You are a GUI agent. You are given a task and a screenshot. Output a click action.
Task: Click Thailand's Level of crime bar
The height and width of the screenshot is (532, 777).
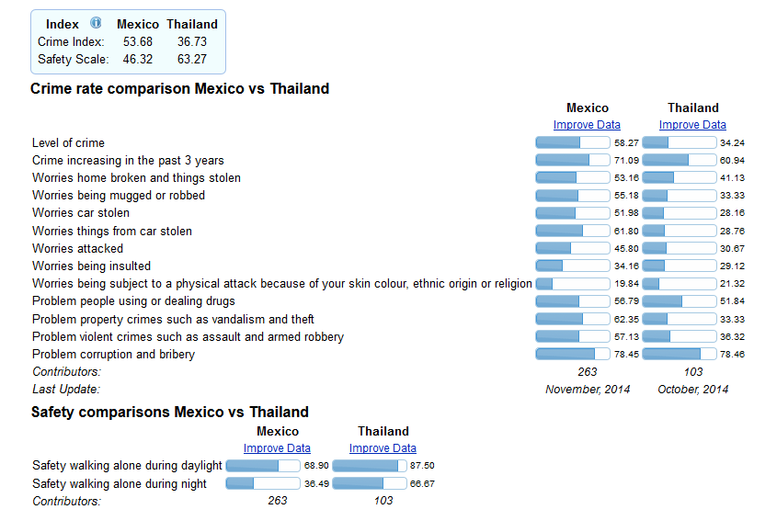679,143
